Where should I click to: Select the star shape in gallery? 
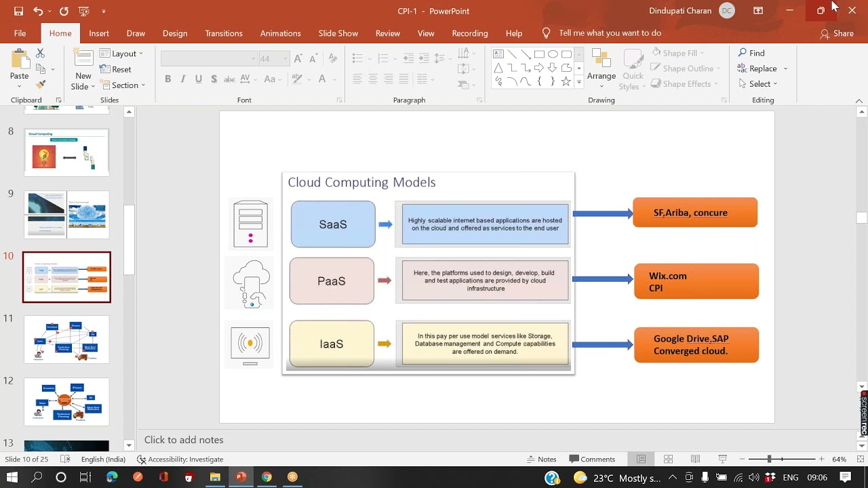(x=566, y=81)
